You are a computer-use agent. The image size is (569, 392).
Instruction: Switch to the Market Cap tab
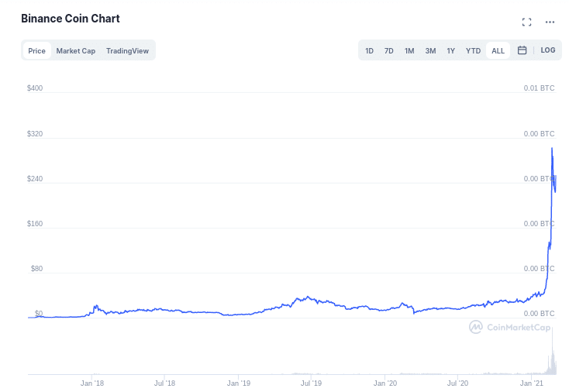pyautogui.click(x=75, y=51)
